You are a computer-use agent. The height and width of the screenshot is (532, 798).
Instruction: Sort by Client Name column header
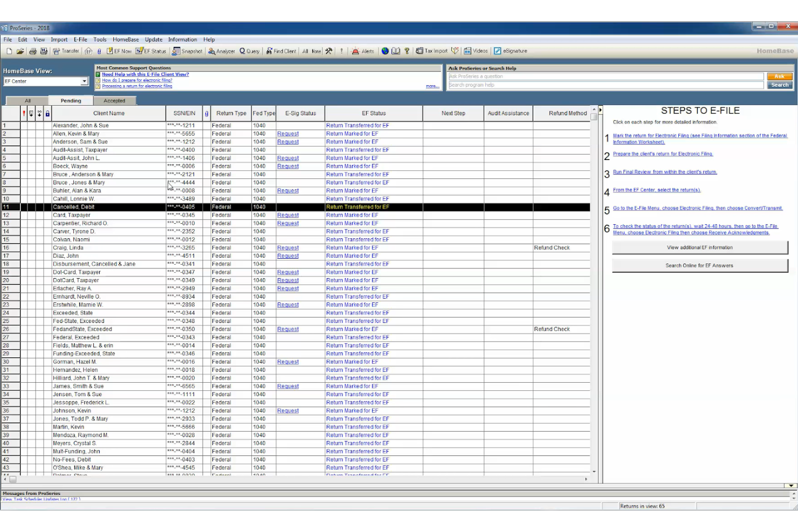109,113
